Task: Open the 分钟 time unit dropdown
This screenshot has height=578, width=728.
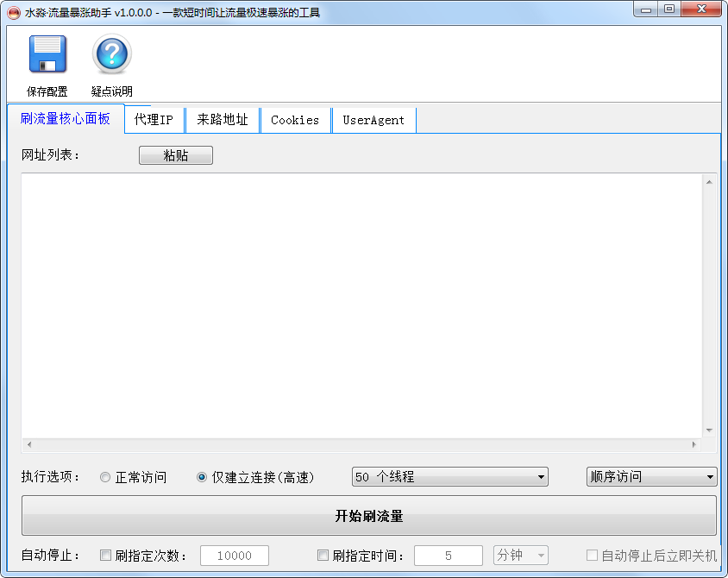Action: tap(520, 556)
